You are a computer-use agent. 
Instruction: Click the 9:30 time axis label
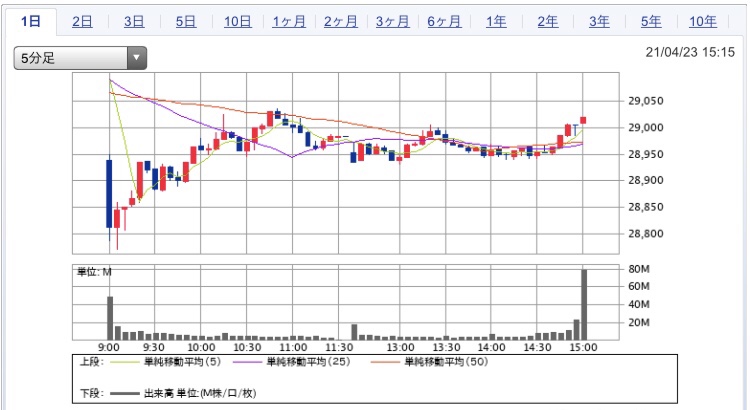[153, 347]
